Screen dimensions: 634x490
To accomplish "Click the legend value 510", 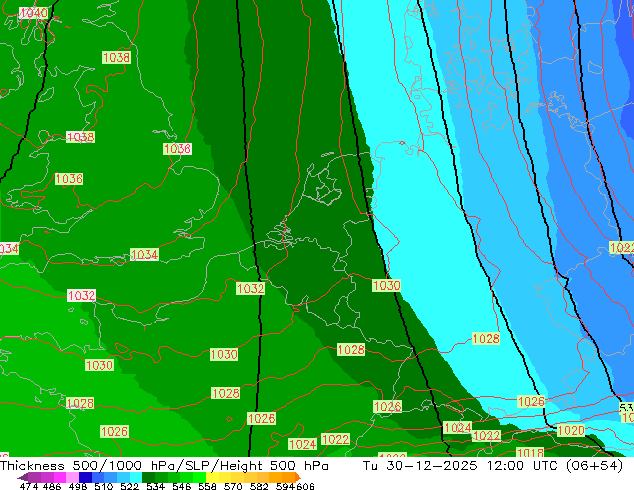I will 104,486.
